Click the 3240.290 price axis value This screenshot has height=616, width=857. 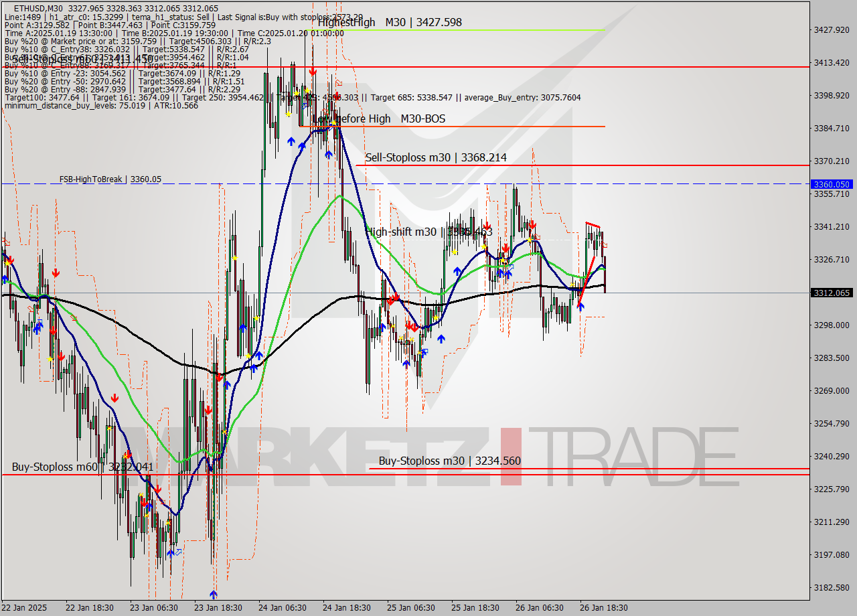[832, 456]
